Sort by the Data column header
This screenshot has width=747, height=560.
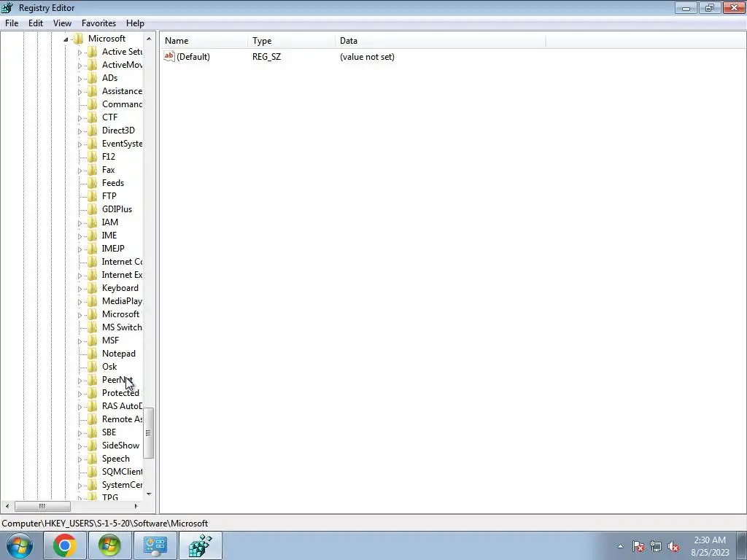[x=440, y=41]
